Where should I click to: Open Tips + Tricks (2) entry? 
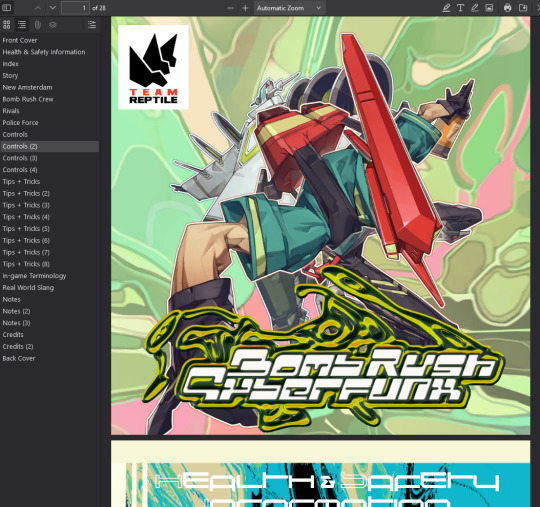tap(26, 193)
